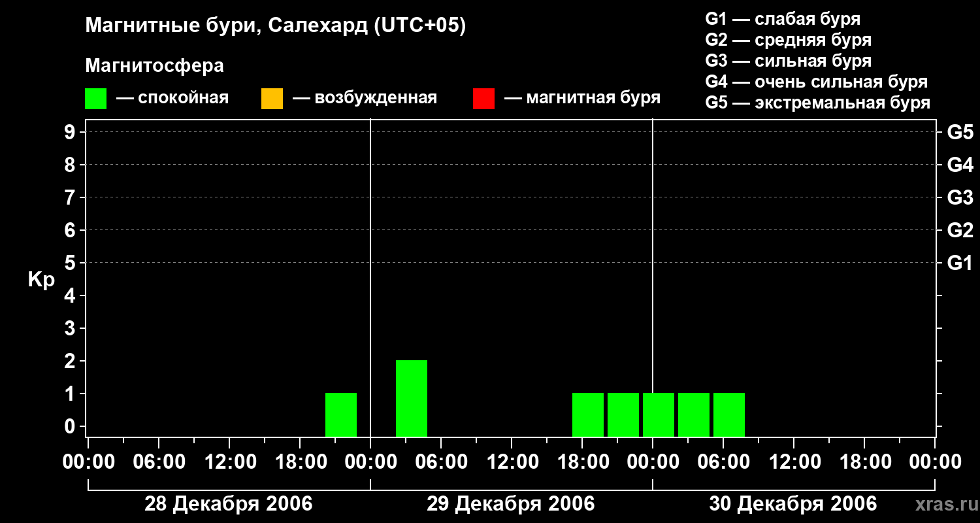Image resolution: width=980 pixels, height=523 pixels.
Task: Click the "G1 — слабая буря" legend line
Action: [783, 19]
